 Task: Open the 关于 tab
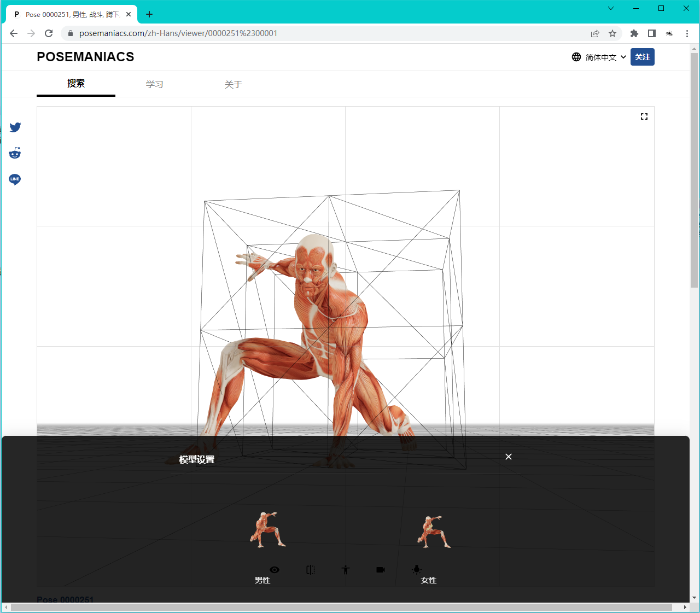(x=234, y=84)
